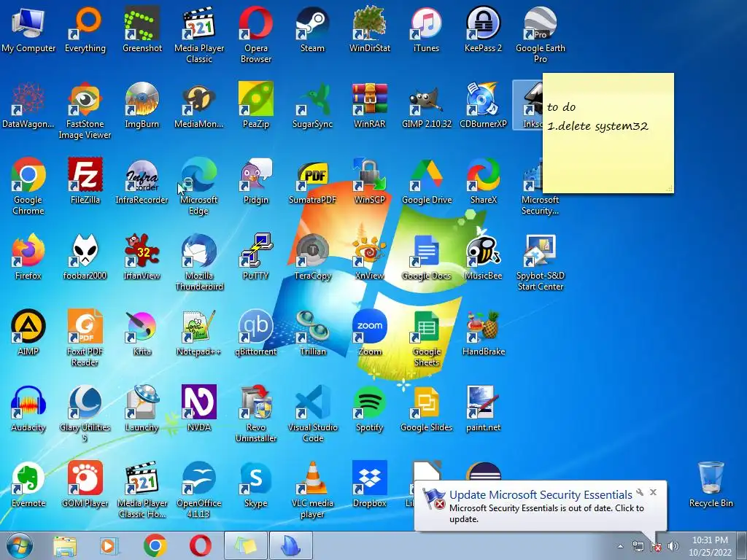
Task: Select the Trillian desktop icon
Action: click(312, 332)
